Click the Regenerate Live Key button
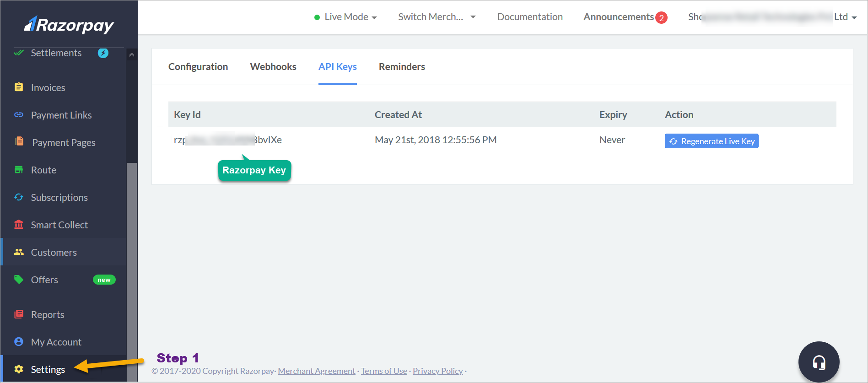868x383 pixels. [712, 141]
